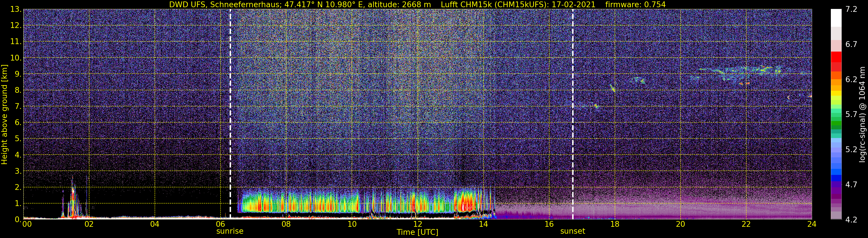This screenshot has height=238, width=868.
Task: Select "altitude: 2668 m" in the title
Action: (400, 4)
